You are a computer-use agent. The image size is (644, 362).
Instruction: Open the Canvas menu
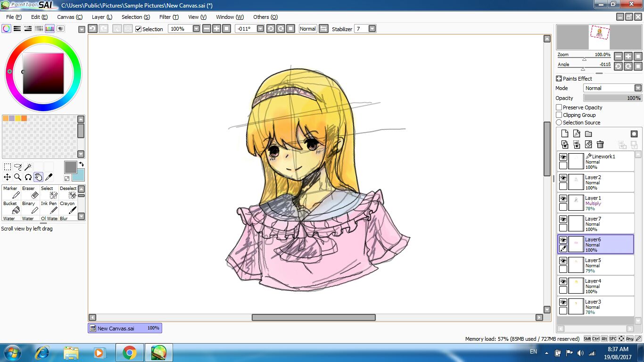click(70, 17)
